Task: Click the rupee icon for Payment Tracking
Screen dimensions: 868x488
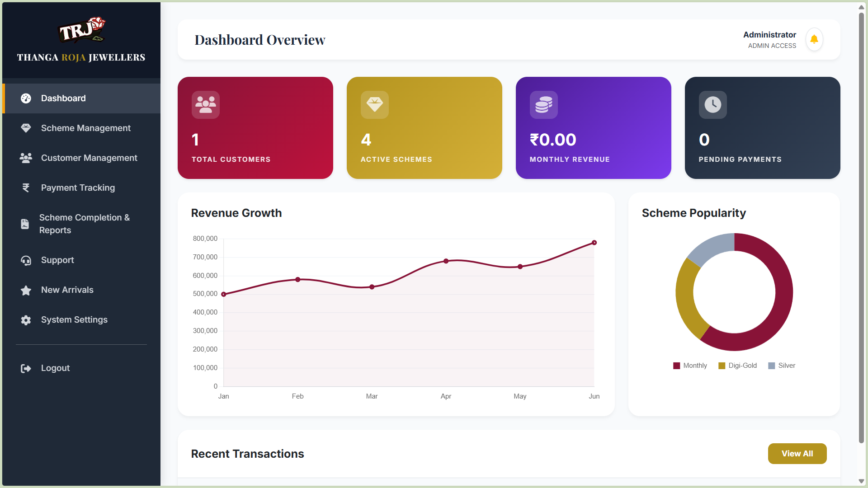Action: click(x=26, y=188)
